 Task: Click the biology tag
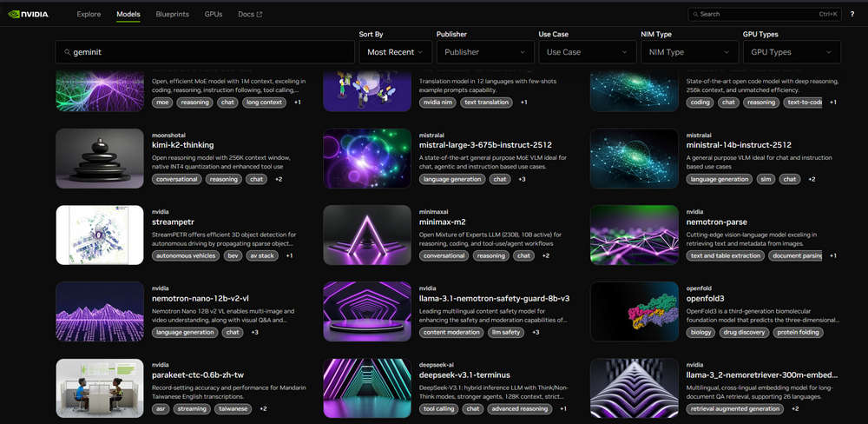tap(700, 332)
